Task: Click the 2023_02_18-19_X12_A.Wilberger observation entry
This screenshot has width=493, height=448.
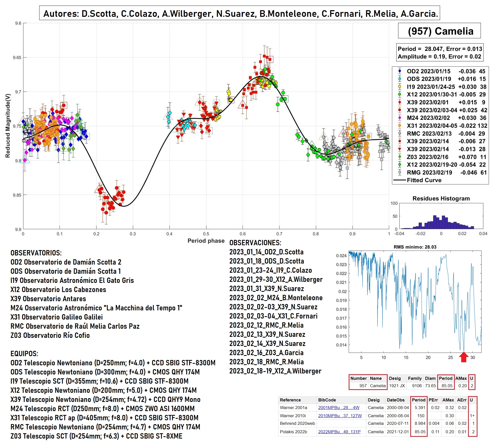Action: pos(275,371)
